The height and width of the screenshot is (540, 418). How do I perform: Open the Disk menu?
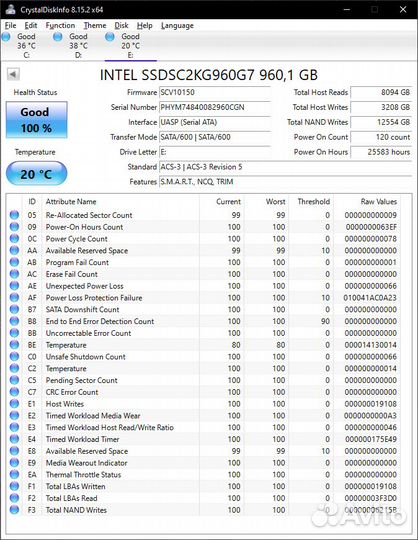click(121, 25)
